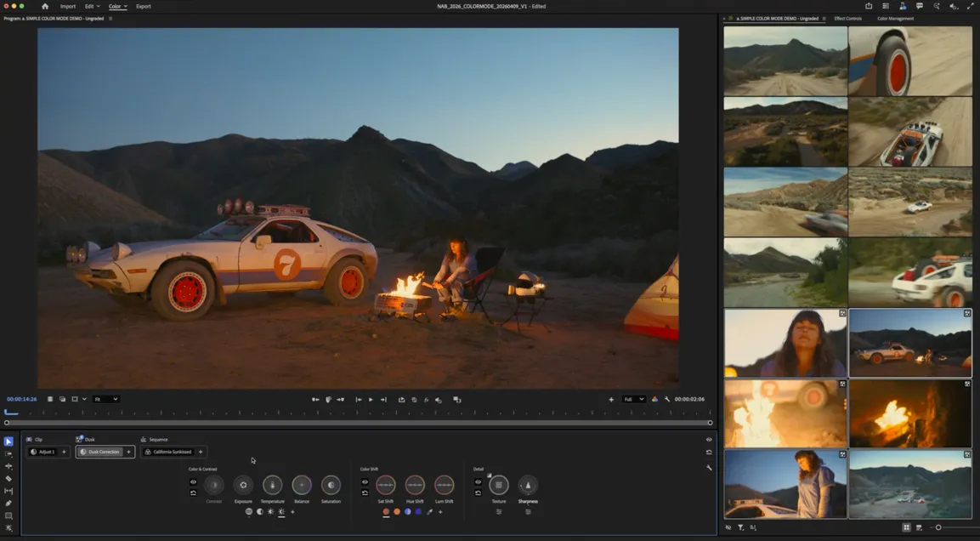
Task: Pick the eyedropper in Color Shift
Action: [430, 512]
